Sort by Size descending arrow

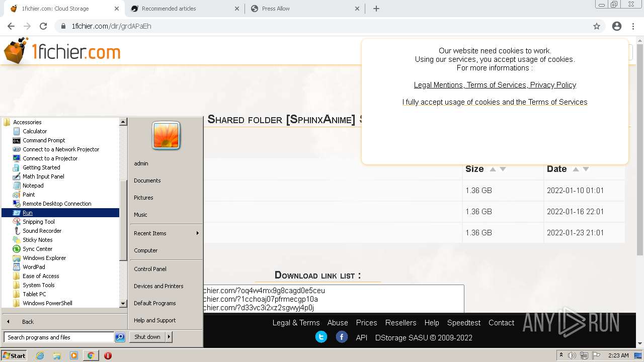click(503, 169)
